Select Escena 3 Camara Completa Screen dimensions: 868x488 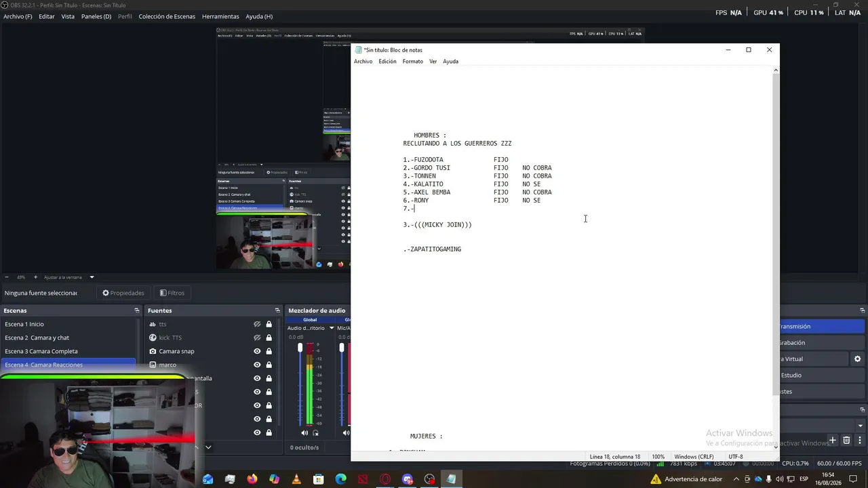pyautogui.click(x=68, y=351)
